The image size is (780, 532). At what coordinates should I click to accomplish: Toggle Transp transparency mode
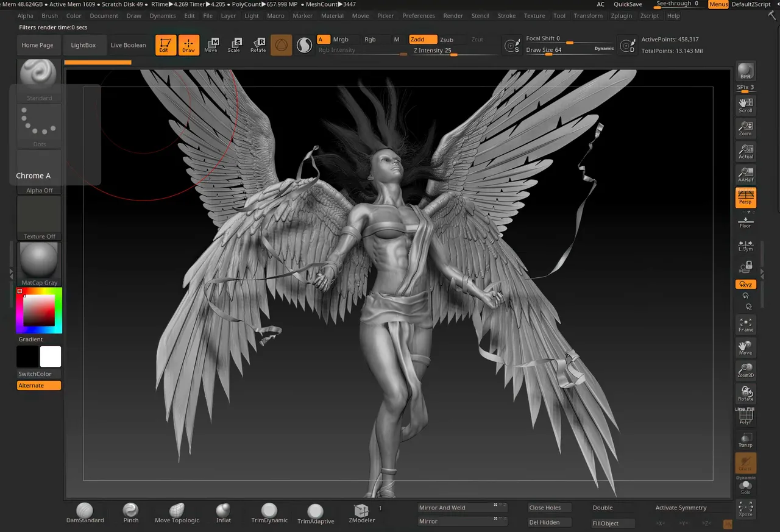tap(745, 440)
